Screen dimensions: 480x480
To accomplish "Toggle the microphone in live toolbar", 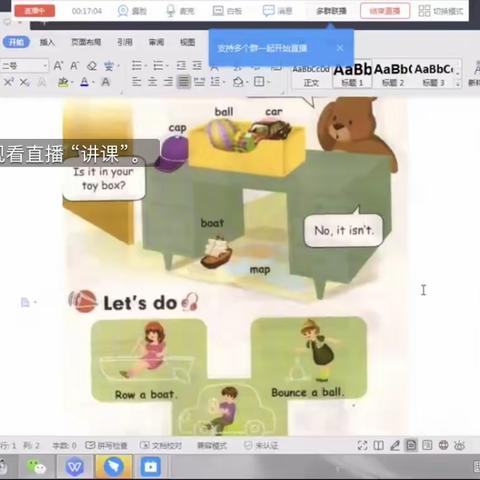I will coord(180,11).
